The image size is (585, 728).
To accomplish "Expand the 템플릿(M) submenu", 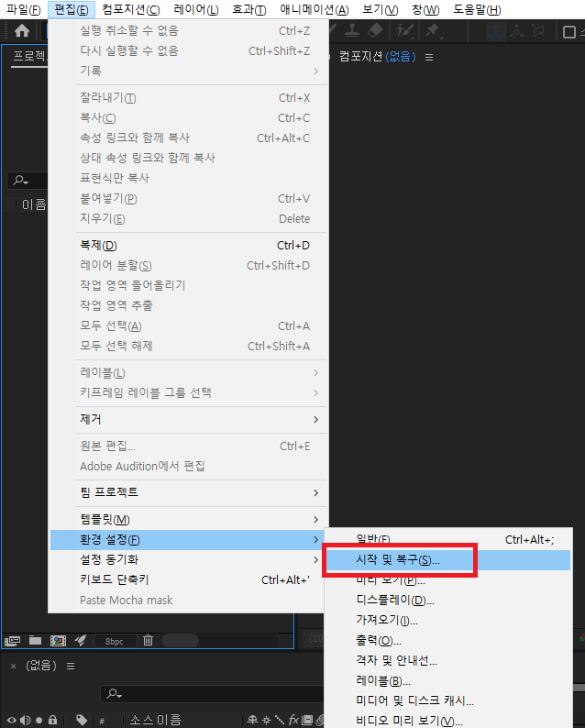I will click(189, 519).
